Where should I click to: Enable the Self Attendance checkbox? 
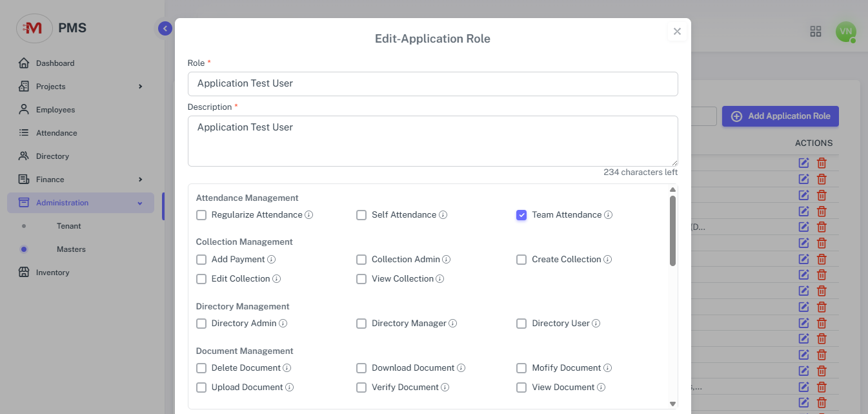pyautogui.click(x=361, y=215)
